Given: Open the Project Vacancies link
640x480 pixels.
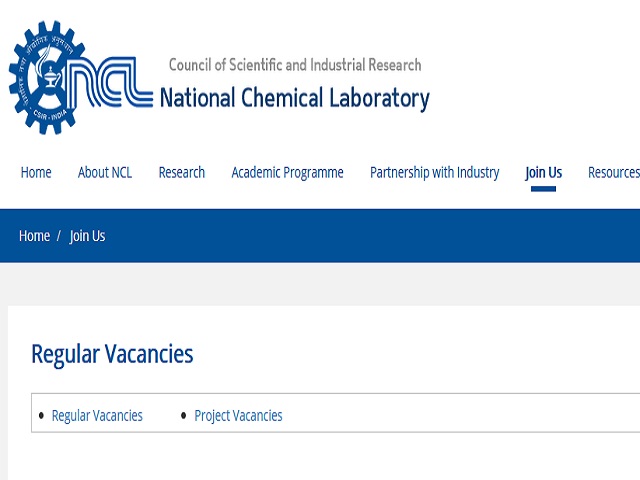Looking at the screenshot, I should 238,416.
